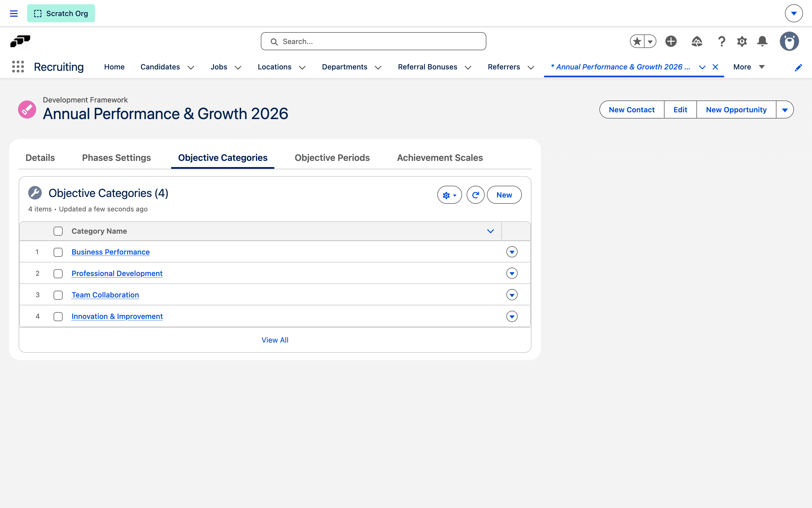Open the Professional Development link

[x=117, y=273]
